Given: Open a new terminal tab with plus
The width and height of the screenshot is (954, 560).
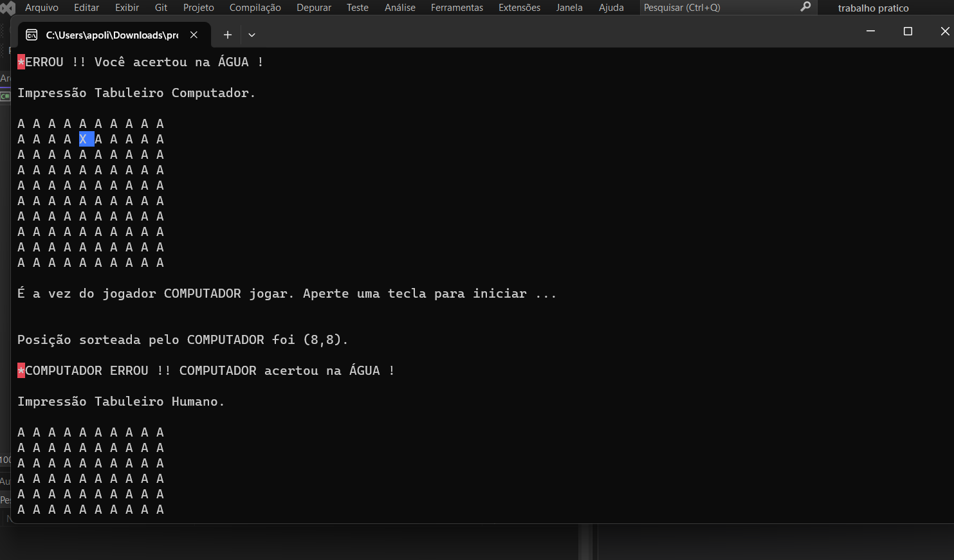Looking at the screenshot, I should 227,35.
